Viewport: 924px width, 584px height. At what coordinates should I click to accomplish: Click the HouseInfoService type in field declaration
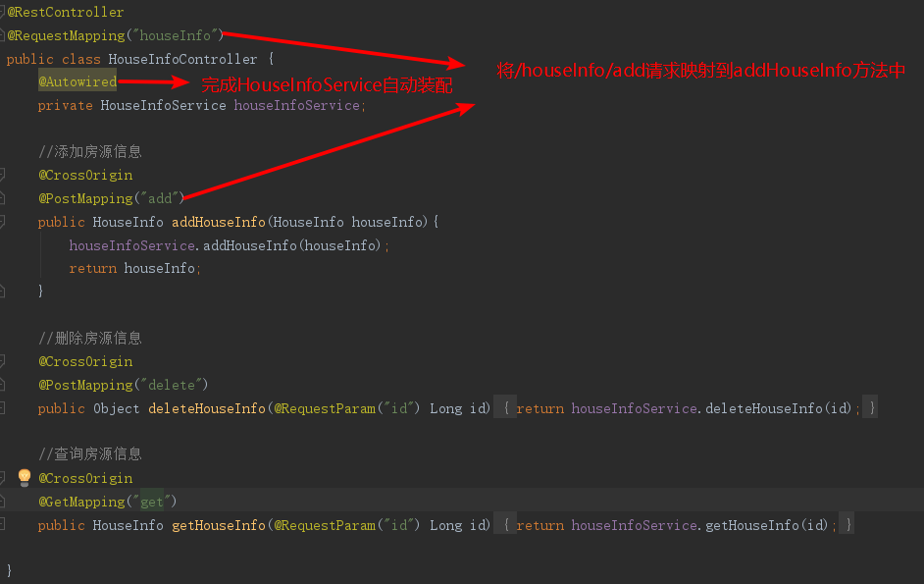(x=163, y=105)
